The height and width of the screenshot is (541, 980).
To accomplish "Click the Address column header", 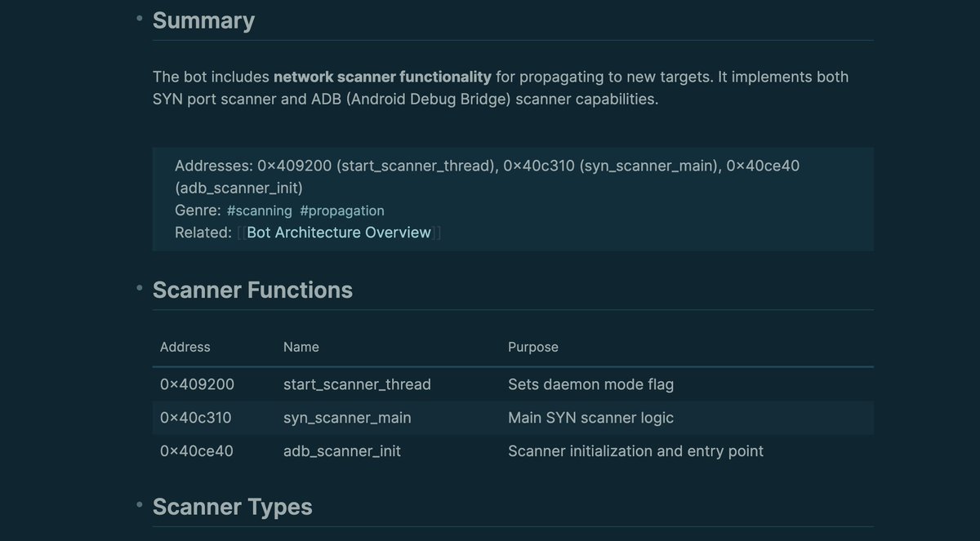I will coord(185,347).
